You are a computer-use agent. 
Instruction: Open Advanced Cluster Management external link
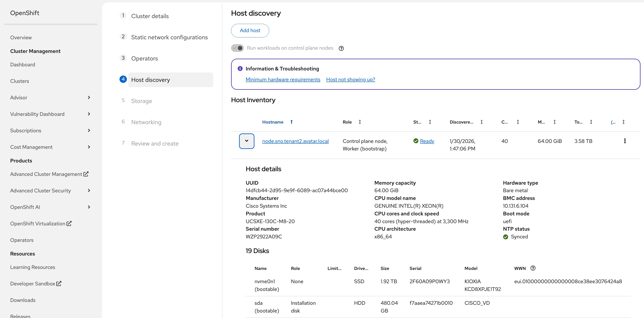click(x=49, y=174)
